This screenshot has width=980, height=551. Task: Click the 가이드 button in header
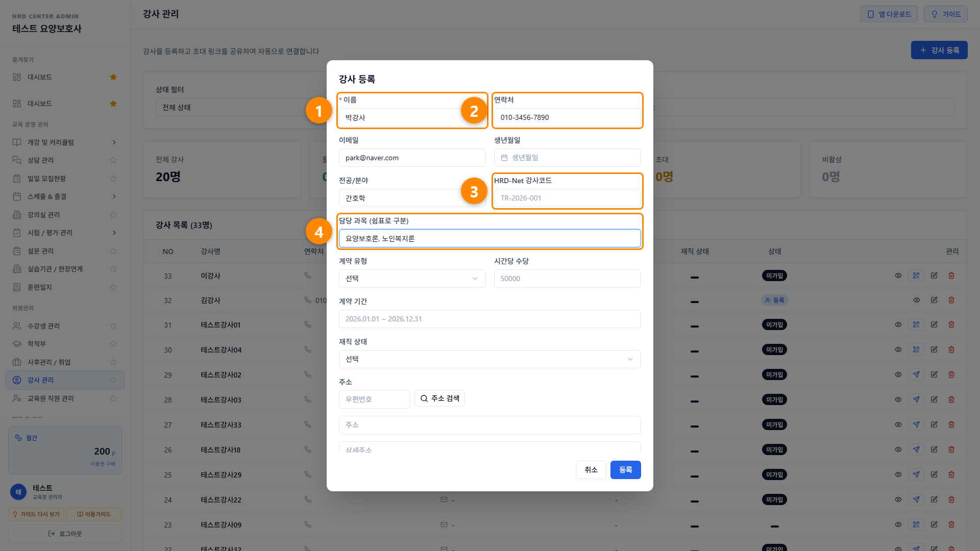(x=945, y=14)
